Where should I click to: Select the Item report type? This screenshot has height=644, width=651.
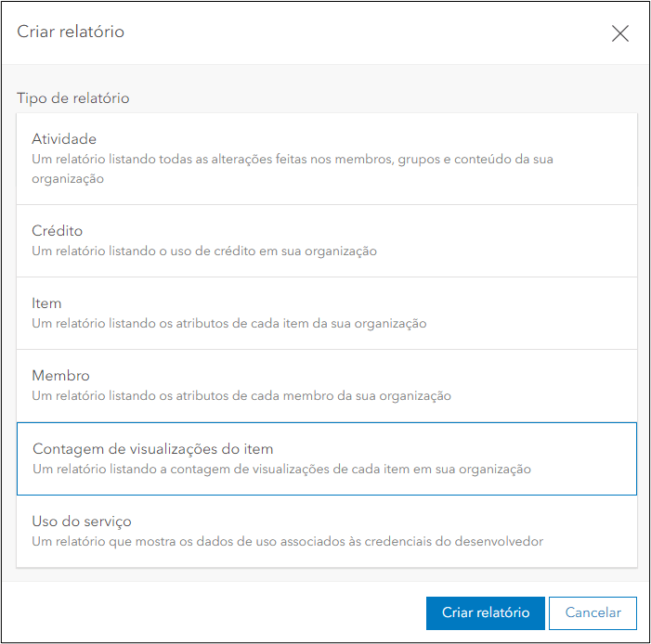click(x=46, y=303)
